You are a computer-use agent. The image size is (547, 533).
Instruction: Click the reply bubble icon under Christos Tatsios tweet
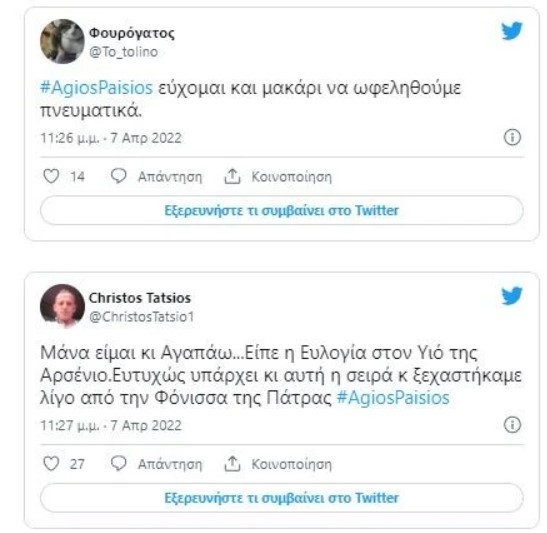119,464
